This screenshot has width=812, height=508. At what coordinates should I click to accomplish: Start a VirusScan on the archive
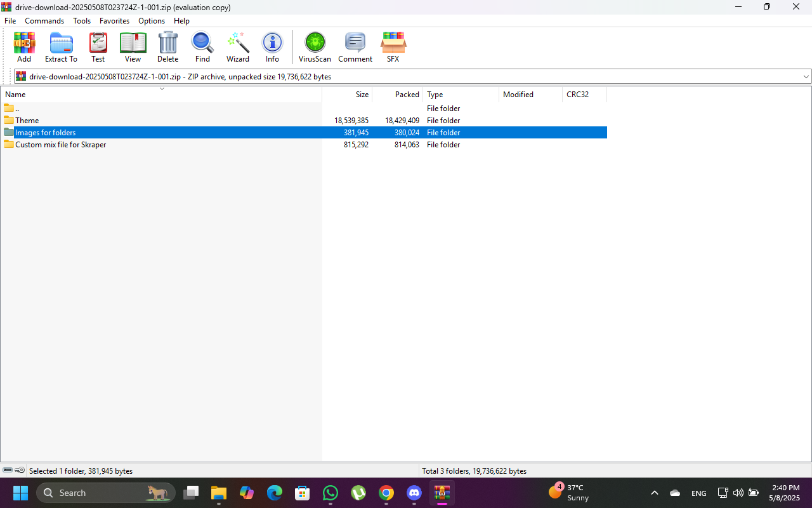(x=315, y=48)
